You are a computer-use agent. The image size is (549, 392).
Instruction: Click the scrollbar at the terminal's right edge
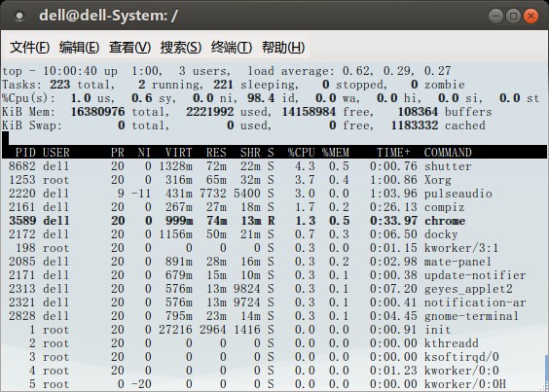547,373
